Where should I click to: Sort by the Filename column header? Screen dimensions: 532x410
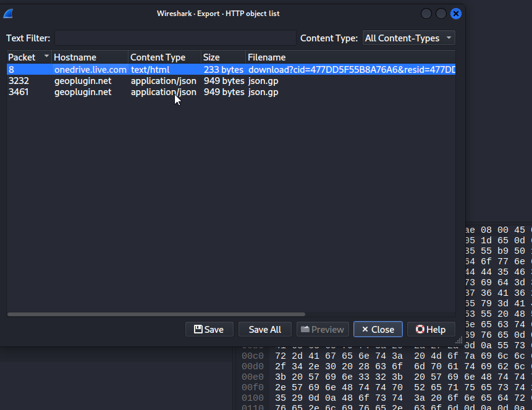350,57
